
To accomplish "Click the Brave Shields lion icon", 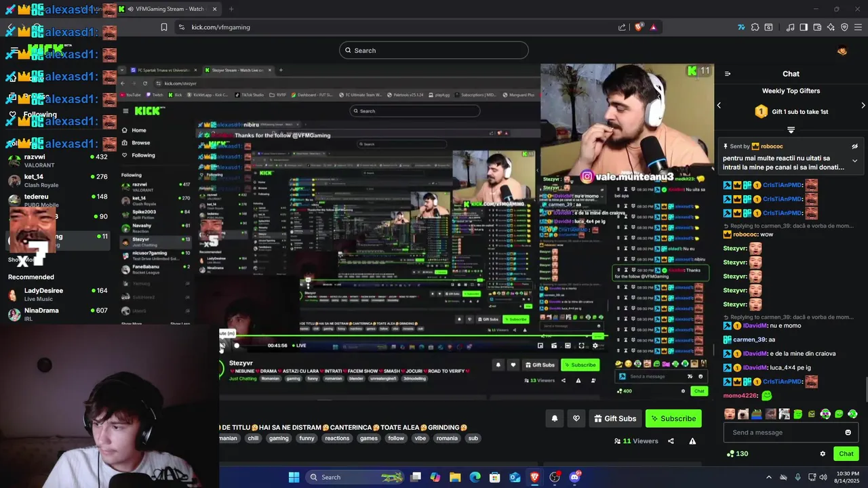I will click(639, 27).
